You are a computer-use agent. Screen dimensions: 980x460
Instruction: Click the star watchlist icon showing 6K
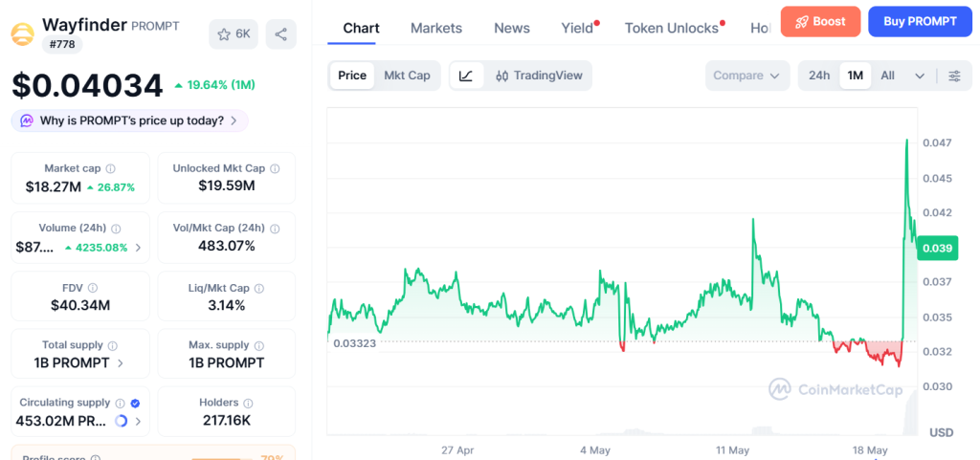coord(234,34)
